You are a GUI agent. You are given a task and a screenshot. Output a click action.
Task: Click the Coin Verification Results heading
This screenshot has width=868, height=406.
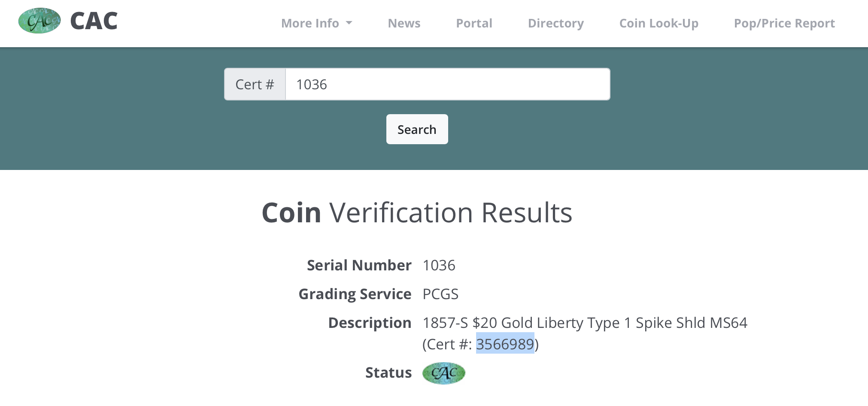(x=417, y=212)
